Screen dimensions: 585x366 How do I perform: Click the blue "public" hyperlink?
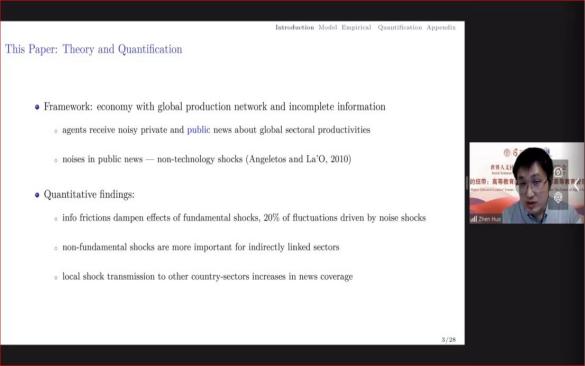click(198, 130)
